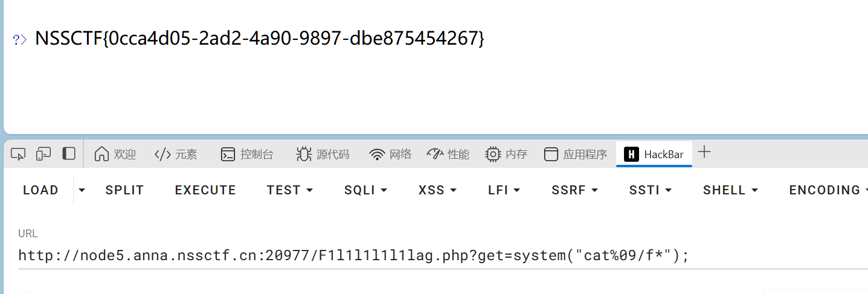
Task: Click into the HackBar URL field
Action: pos(423,255)
